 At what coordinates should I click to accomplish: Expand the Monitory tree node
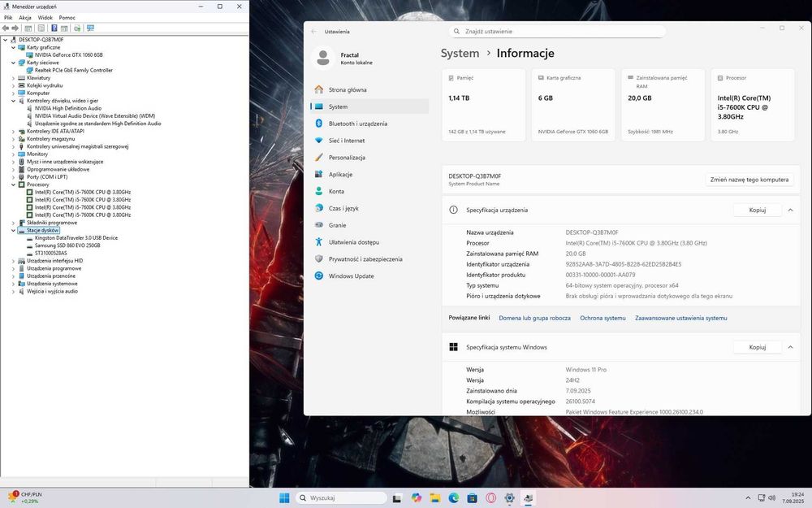coord(14,154)
